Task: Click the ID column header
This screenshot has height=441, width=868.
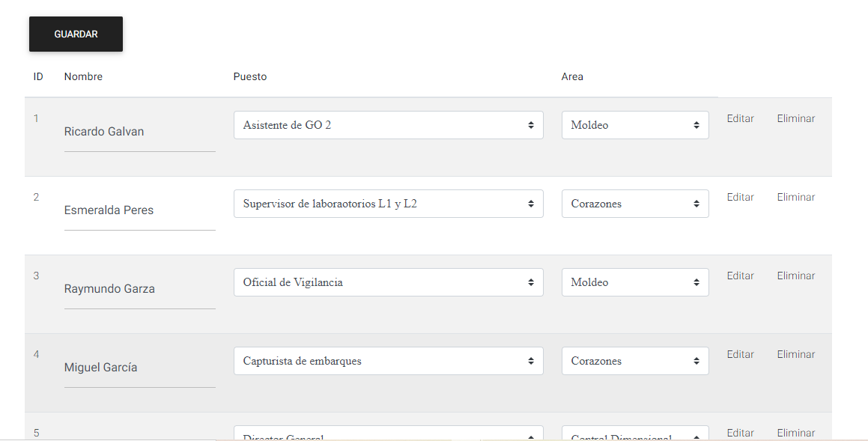Action: point(38,76)
